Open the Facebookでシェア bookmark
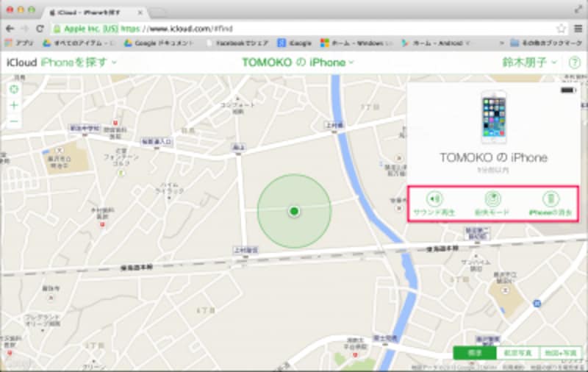 click(237, 43)
